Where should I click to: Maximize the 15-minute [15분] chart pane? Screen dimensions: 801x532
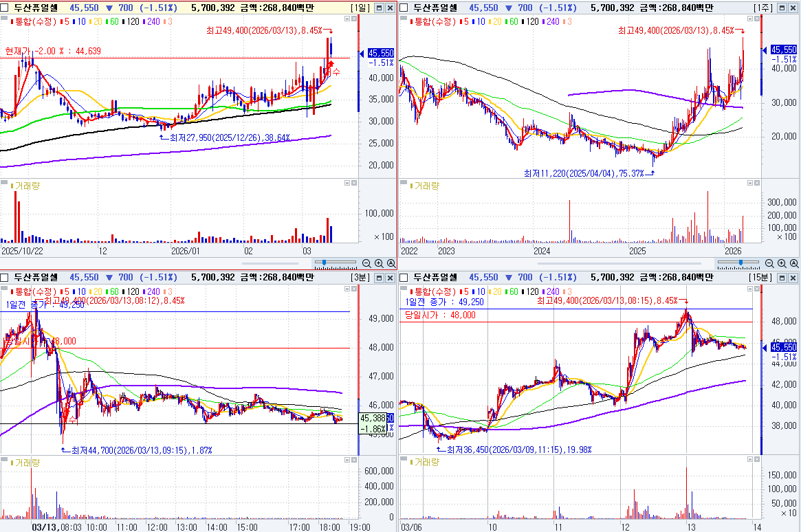(782, 278)
